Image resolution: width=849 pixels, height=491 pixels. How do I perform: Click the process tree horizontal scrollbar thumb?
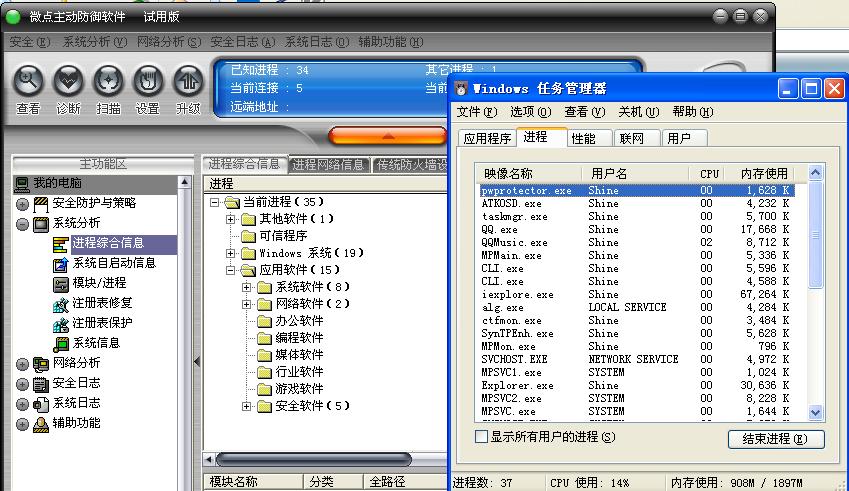(x=314, y=460)
